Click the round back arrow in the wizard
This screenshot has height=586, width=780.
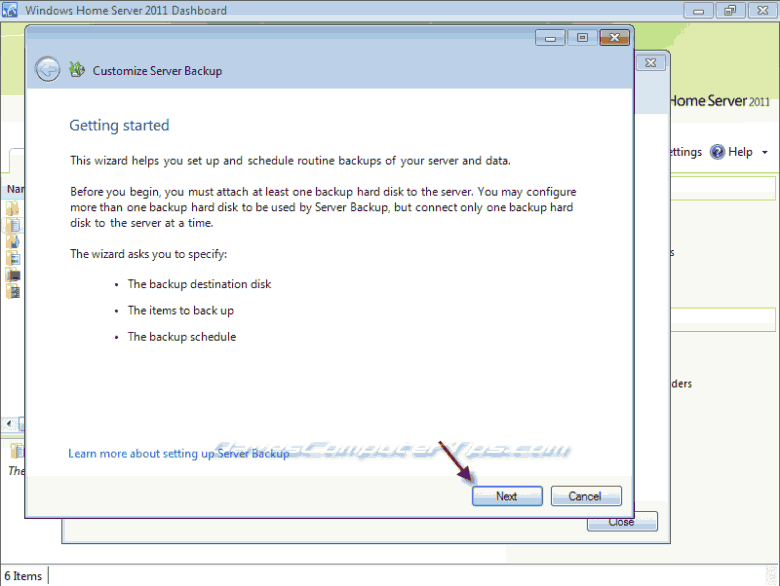[48, 69]
